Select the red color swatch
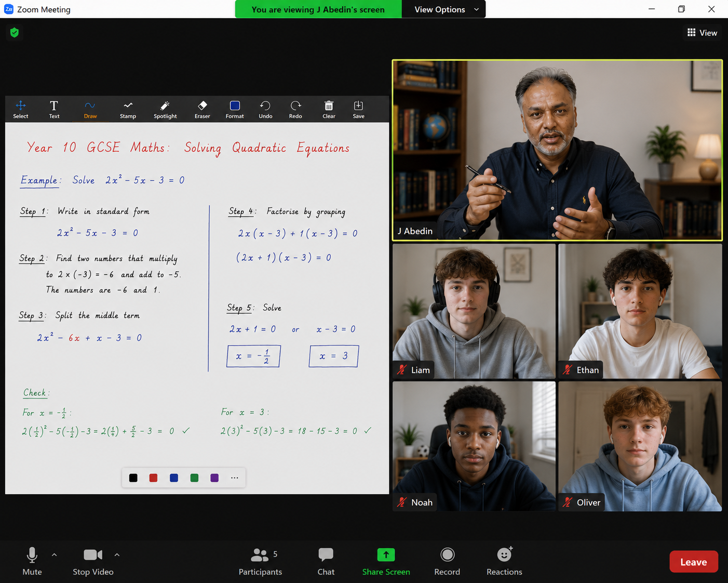This screenshot has width=728, height=583. [x=153, y=478]
